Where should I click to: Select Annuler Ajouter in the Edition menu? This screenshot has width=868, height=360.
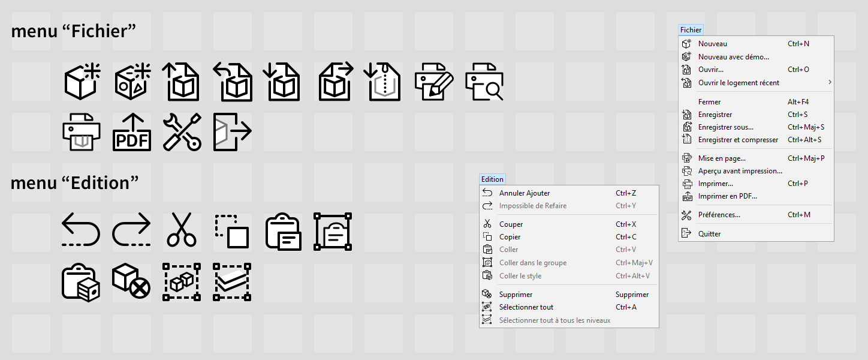coord(524,193)
